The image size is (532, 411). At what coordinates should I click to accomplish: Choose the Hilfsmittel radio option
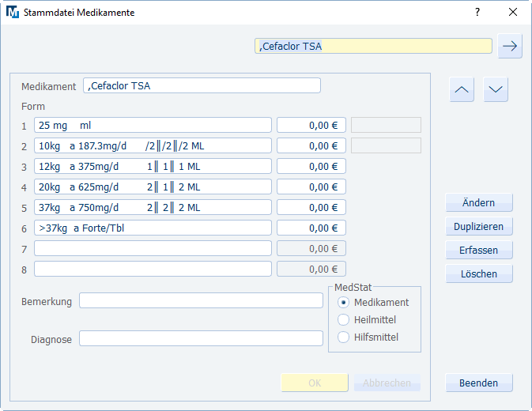[x=343, y=337]
